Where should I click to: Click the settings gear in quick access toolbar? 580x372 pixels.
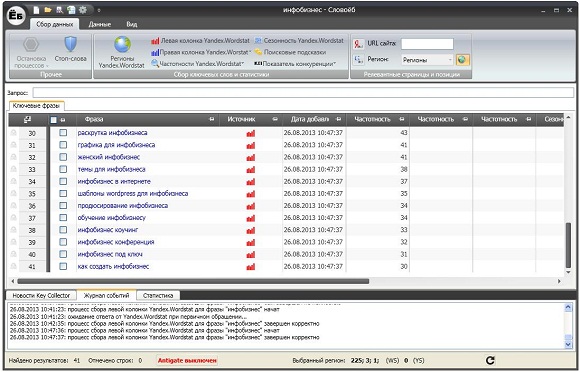tap(83, 10)
